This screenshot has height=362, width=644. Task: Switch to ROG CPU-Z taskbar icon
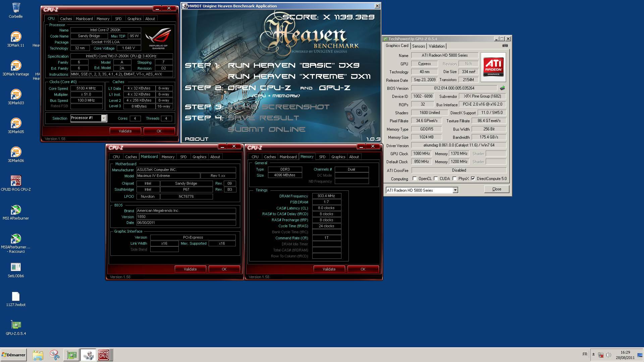coord(104,355)
